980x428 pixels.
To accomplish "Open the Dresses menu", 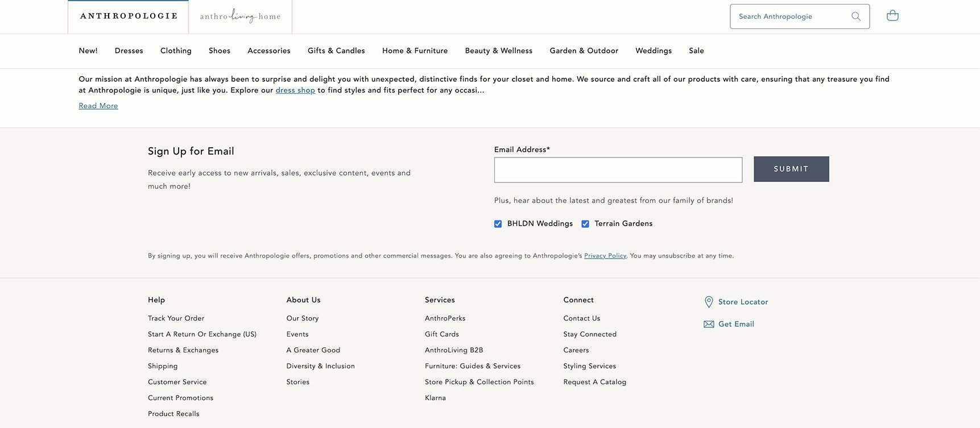I will 129,51.
